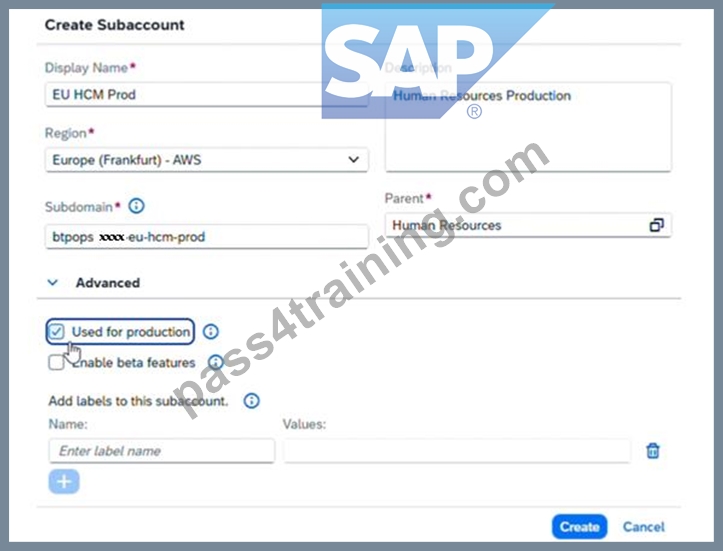Click the Create button
Viewport: 723px width, 551px height.
tap(579, 527)
